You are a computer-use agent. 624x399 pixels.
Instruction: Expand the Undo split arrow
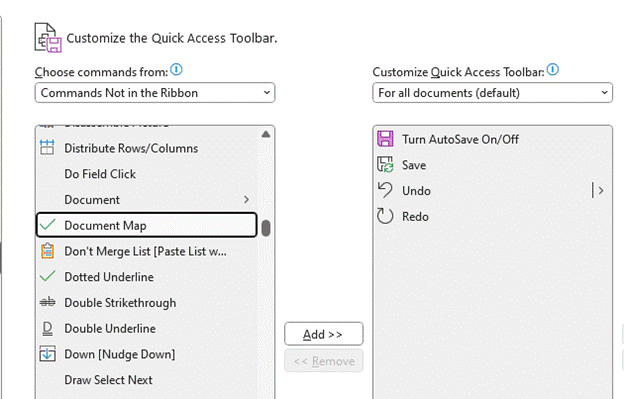click(601, 191)
